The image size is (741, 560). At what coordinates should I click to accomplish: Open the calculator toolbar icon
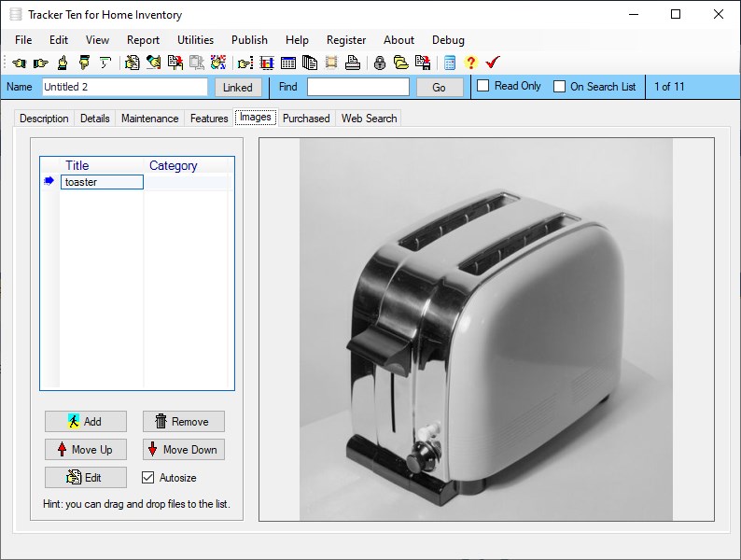450,63
